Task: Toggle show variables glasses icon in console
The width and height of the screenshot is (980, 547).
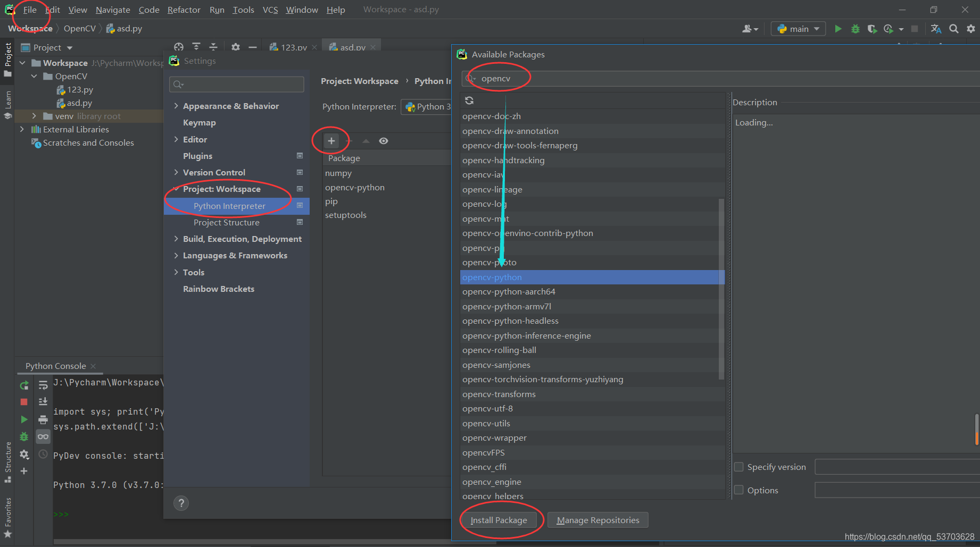Action: coord(43,436)
